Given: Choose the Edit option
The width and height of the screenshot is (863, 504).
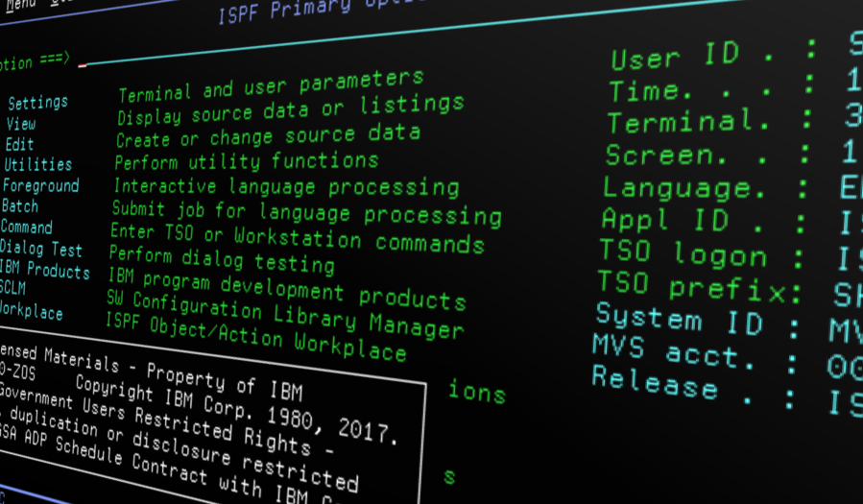Looking at the screenshot, I should [19, 145].
